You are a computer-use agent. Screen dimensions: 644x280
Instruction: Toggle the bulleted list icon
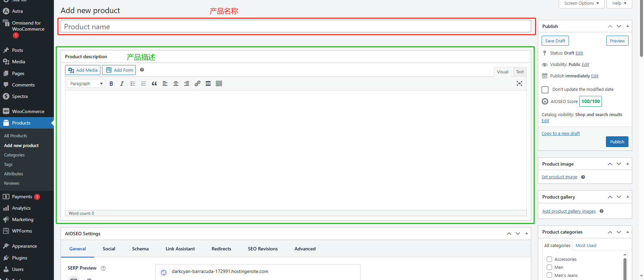(x=133, y=84)
